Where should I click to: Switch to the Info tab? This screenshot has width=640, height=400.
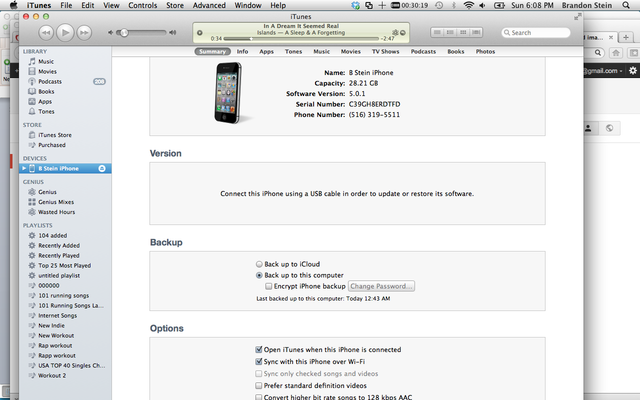(x=242, y=51)
